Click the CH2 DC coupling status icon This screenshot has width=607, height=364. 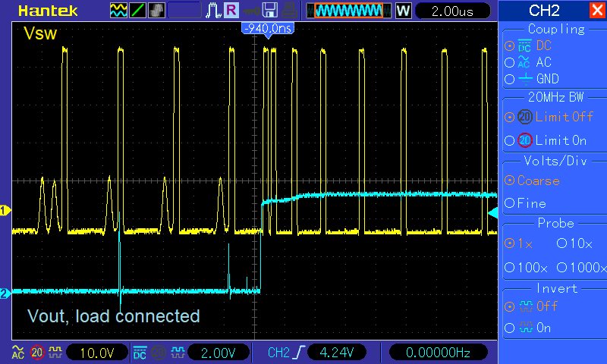[x=140, y=353]
